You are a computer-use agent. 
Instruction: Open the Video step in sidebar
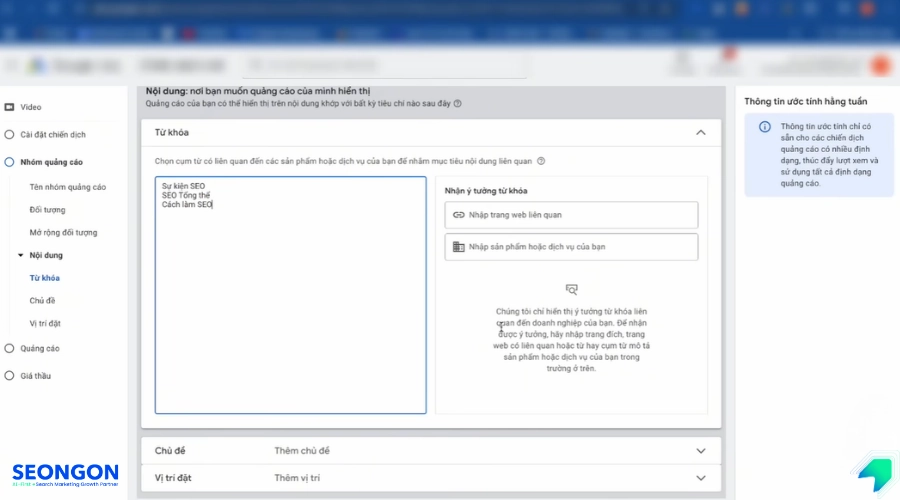click(31, 107)
